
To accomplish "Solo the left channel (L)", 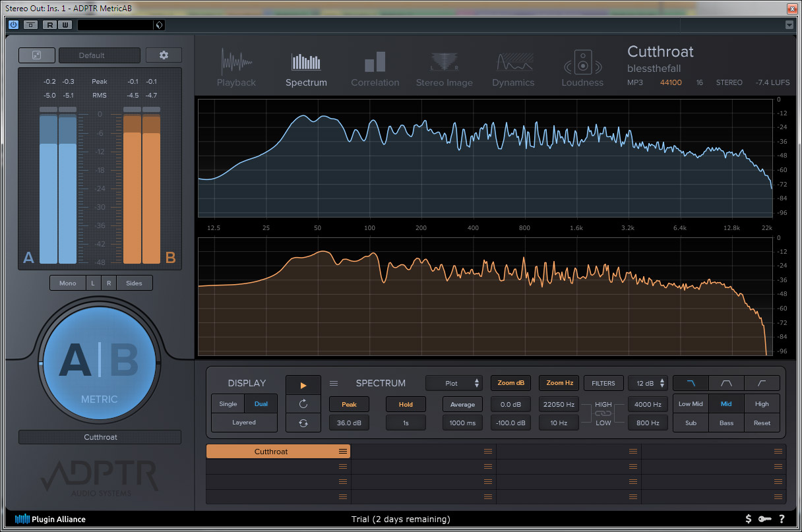I will pyautogui.click(x=93, y=283).
